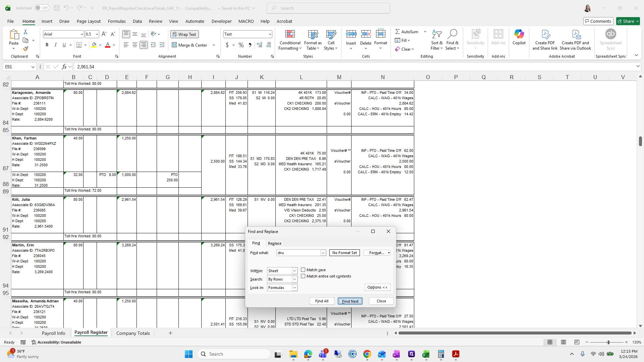Screen dimensions: 644x362
Task: Click the Find what input field
Action: [x=298, y=253]
